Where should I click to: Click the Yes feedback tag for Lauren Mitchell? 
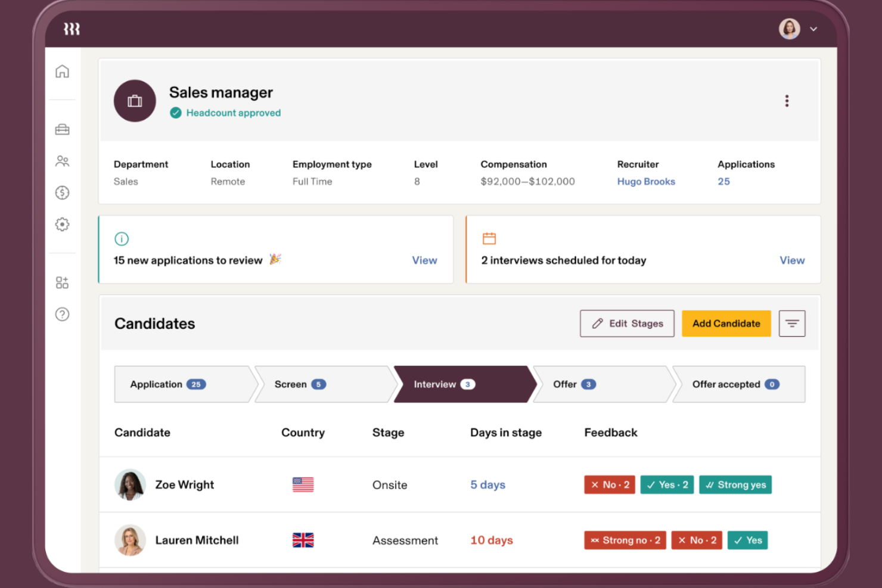pos(747,540)
